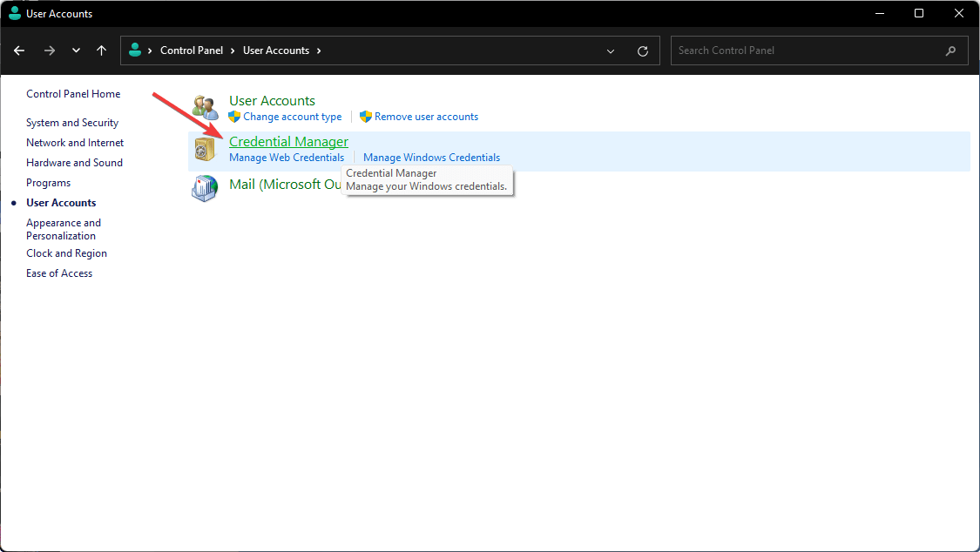Click the user icon in the address bar
The height and width of the screenshot is (552, 980).
[134, 50]
